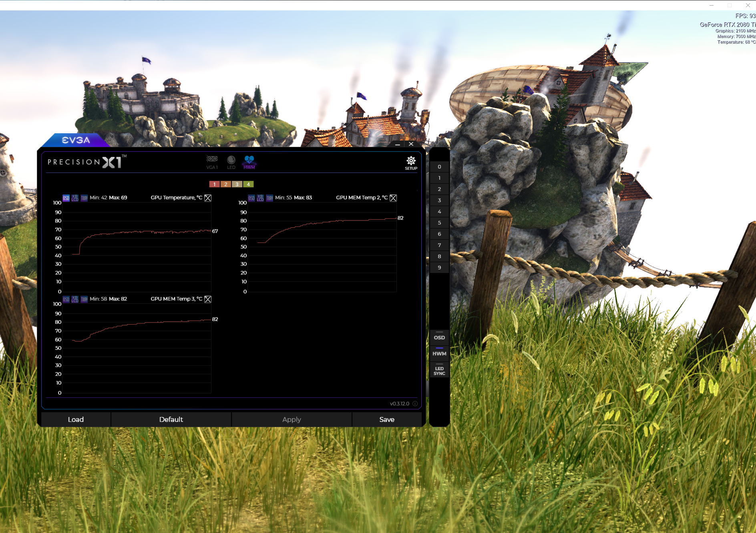Click the version info icon beside v0.3.12.0
The height and width of the screenshot is (533, 756).
415,404
